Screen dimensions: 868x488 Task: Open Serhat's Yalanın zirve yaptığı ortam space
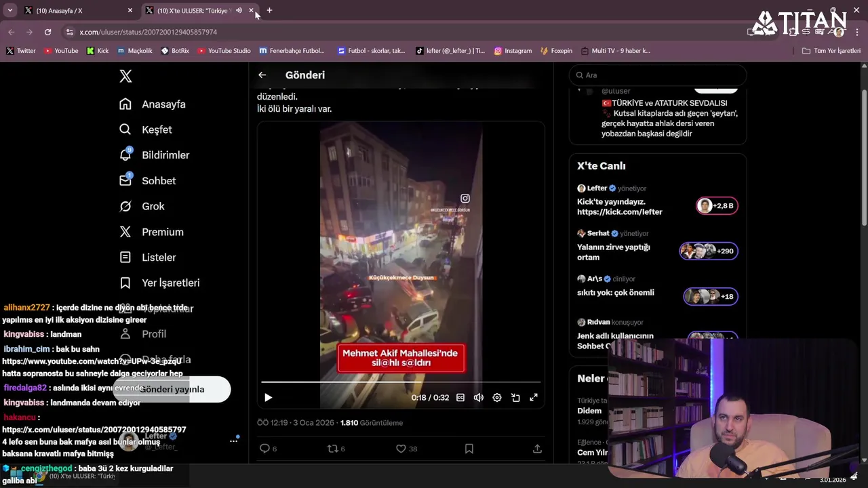click(x=657, y=246)
